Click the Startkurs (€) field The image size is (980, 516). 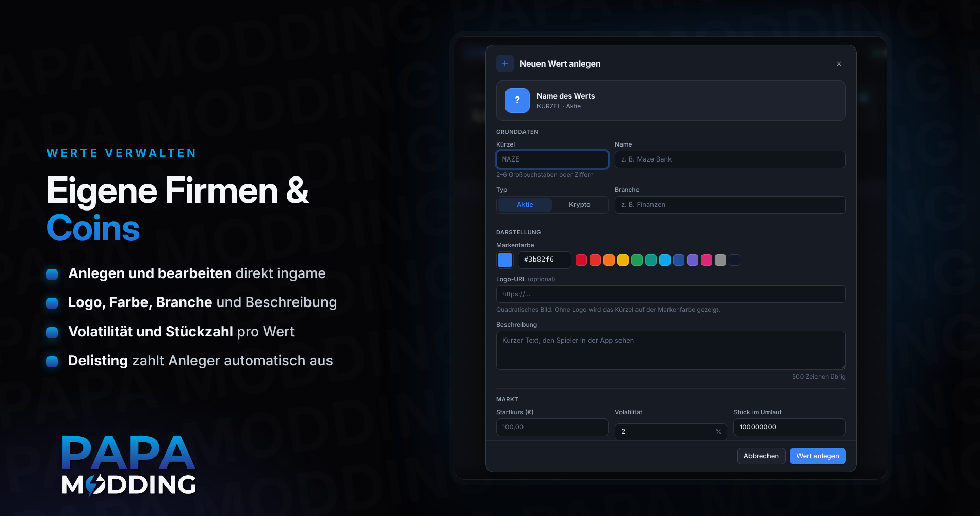click(x=552, y=427)
